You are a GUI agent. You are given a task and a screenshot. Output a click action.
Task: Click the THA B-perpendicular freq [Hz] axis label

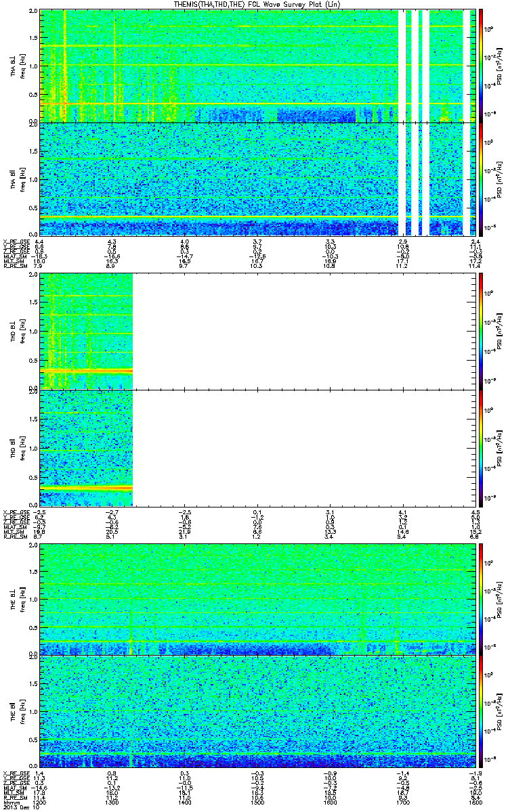[22, 66]
